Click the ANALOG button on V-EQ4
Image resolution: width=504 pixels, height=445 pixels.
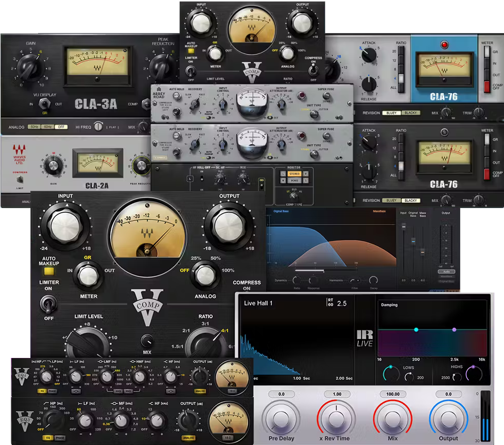(200, 391)
